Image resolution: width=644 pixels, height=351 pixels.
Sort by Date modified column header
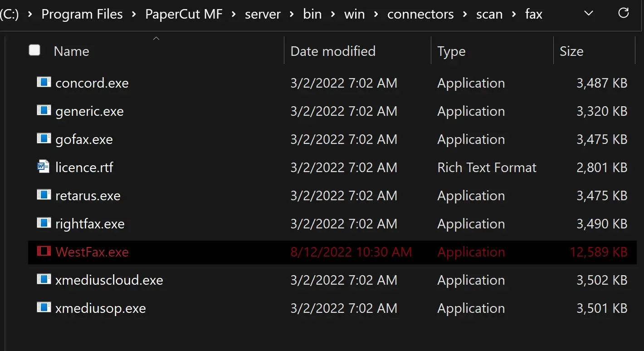click(x=333, y=51)
